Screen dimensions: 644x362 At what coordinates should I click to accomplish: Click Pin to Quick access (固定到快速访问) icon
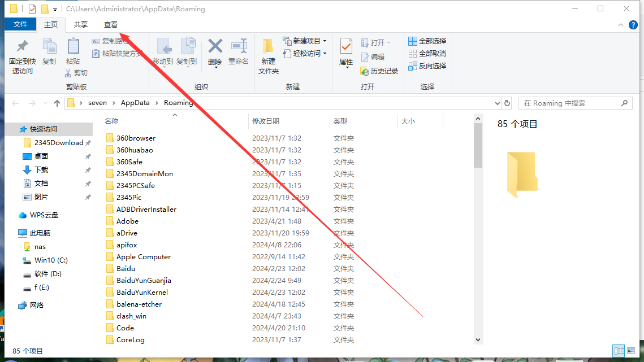pos(22,47)
